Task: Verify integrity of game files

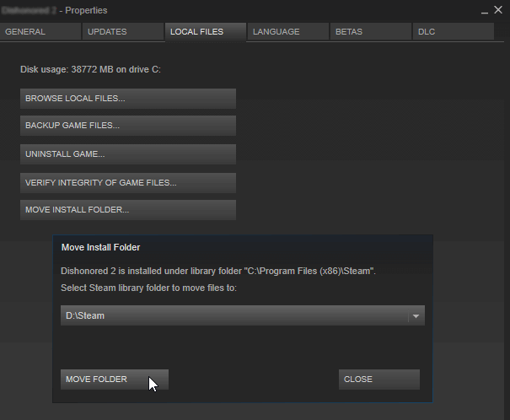Action: (x=128, y=183)
